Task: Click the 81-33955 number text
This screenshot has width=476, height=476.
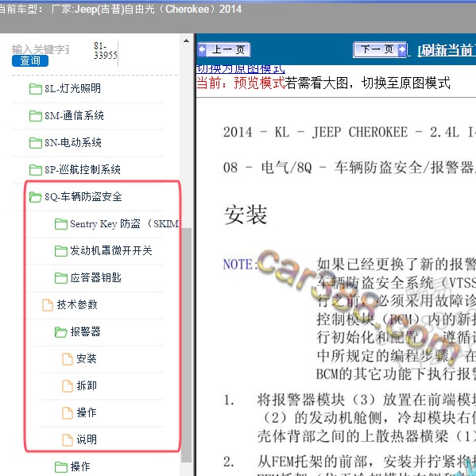Action: 106,51
